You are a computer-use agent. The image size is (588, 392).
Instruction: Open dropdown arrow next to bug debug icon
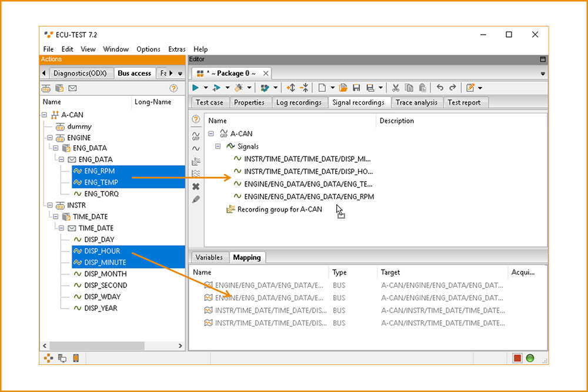249,88
